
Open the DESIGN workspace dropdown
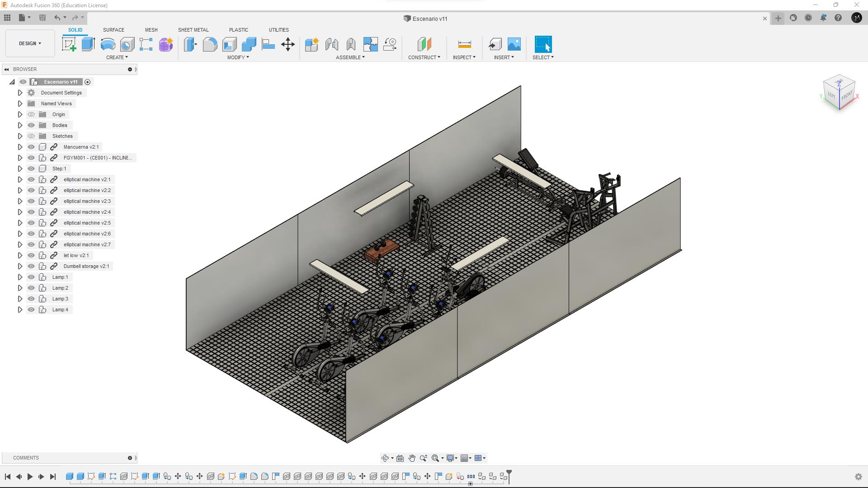pos(30,43)
